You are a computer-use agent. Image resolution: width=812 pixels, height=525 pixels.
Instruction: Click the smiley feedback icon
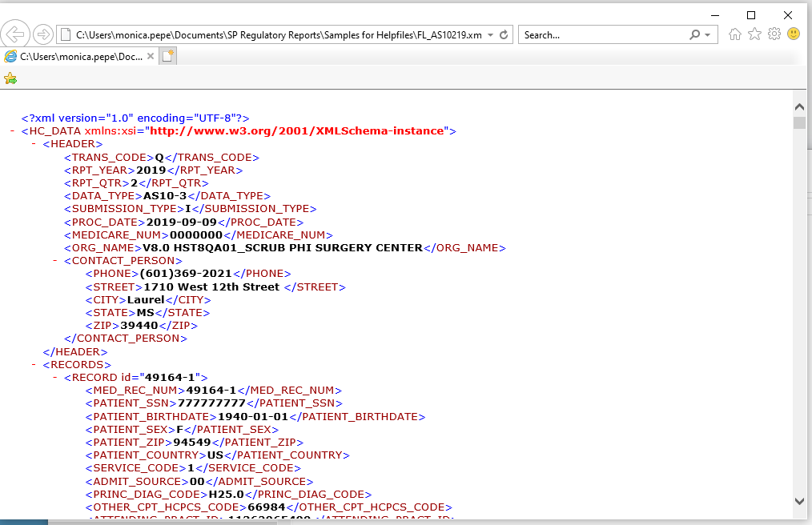point(794,34)
